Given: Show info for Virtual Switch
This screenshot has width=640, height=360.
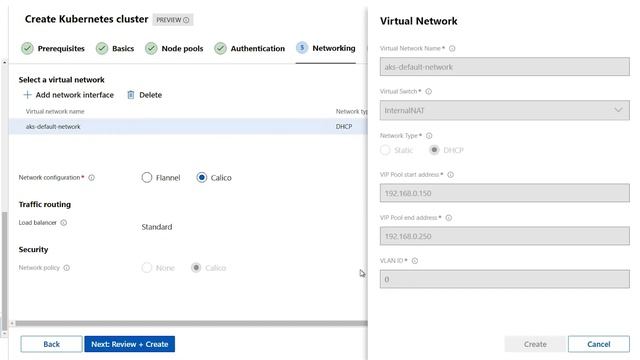Looking at the screenshot, I should [429, 91].
